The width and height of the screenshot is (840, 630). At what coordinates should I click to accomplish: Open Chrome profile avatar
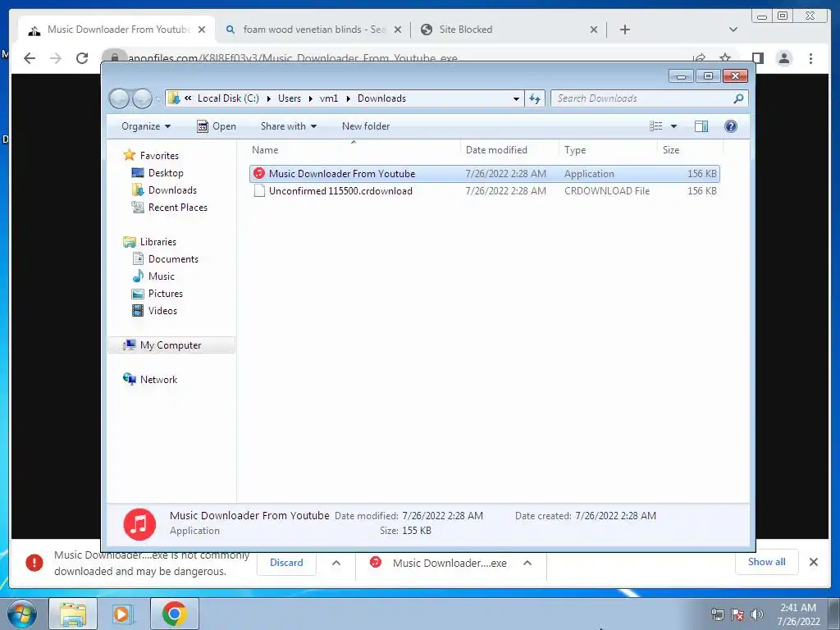783,58
